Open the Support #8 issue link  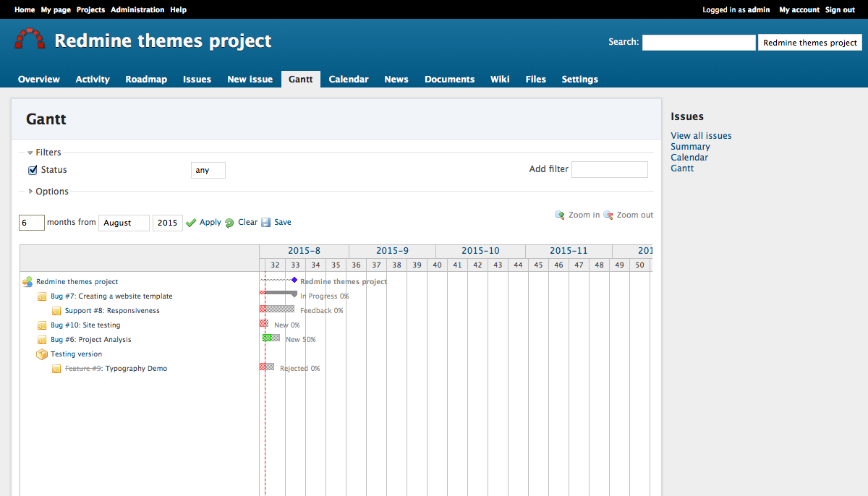click(x=85, y=311)
